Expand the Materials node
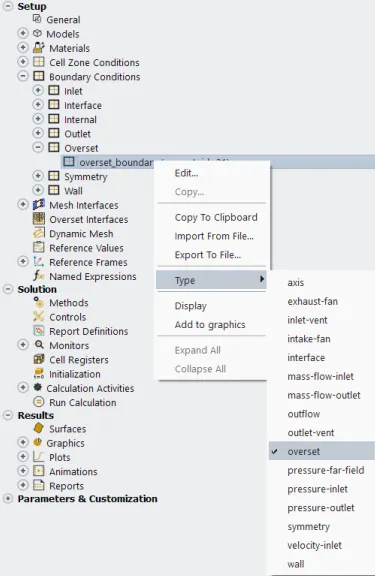Image resolution: width=375 pixels, height=576 pixels. tap(23, 47)
